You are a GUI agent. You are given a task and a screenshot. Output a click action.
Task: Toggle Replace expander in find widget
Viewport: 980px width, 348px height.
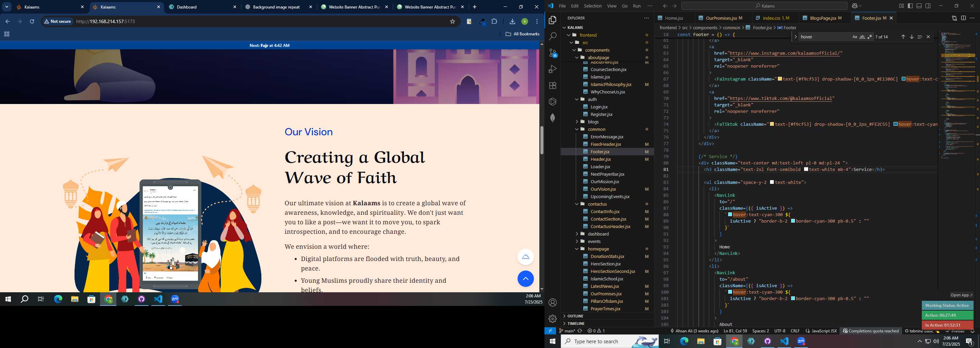click(x=795, y=37)
